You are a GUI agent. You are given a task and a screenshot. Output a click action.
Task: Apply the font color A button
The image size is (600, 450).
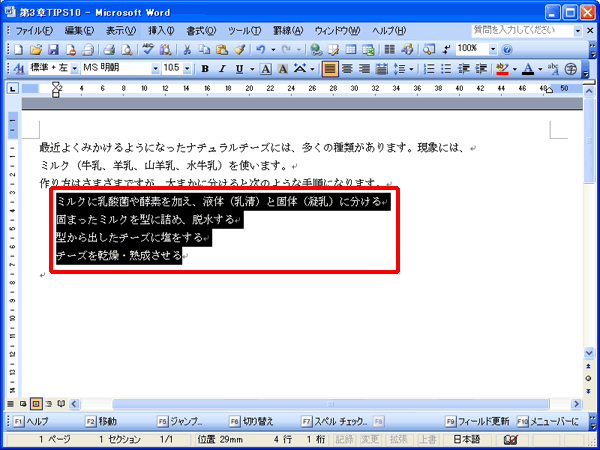click(x=528, y=69)
